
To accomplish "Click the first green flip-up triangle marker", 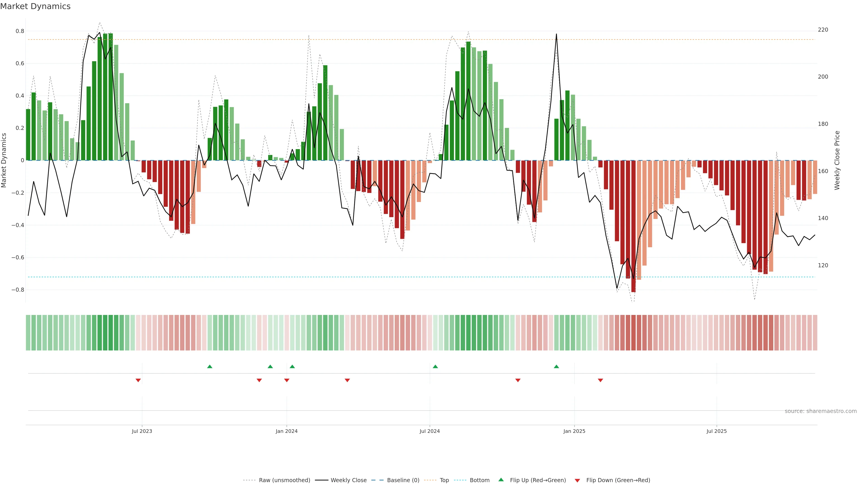I will pyautogui.click(x=210, y=366).
